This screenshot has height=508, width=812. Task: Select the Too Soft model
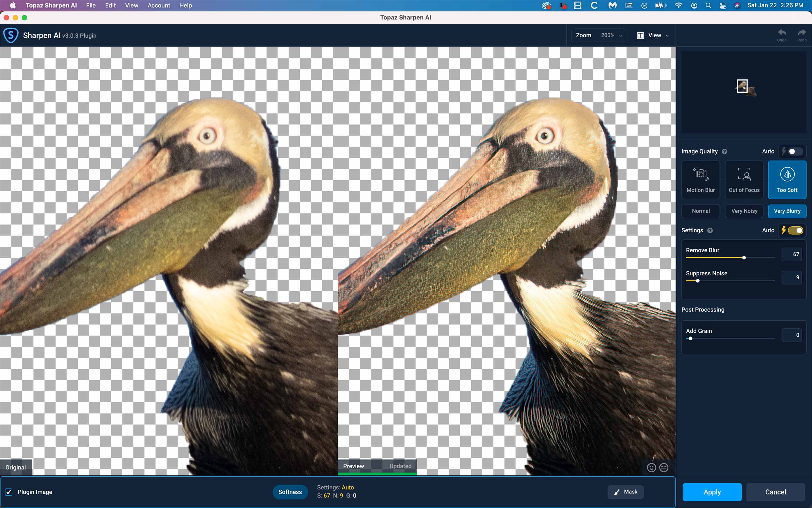tap(787, 180)
